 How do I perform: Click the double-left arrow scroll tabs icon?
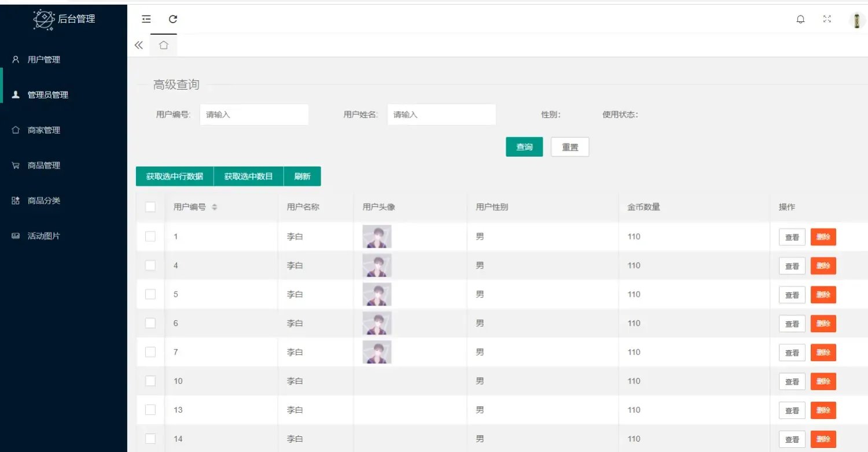point(139,45)
